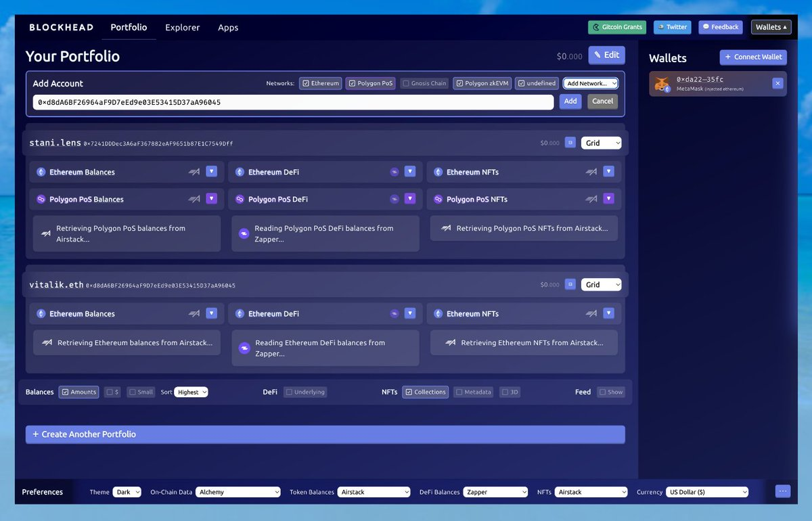Switch to the Apps tab
The width and height of the screenshot is (812, 521).
tap(228, 28)
